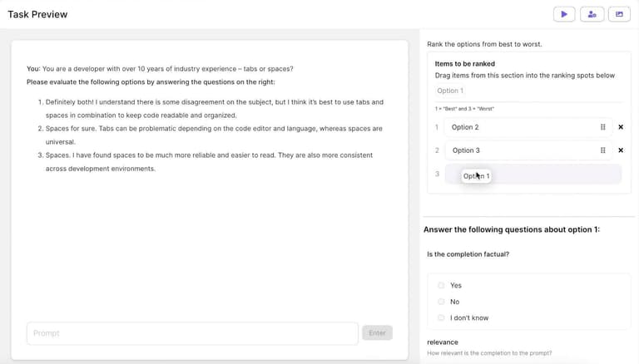Click the relevance question label
This screenshot has width=639, height=364.
(x=443, y=342)
